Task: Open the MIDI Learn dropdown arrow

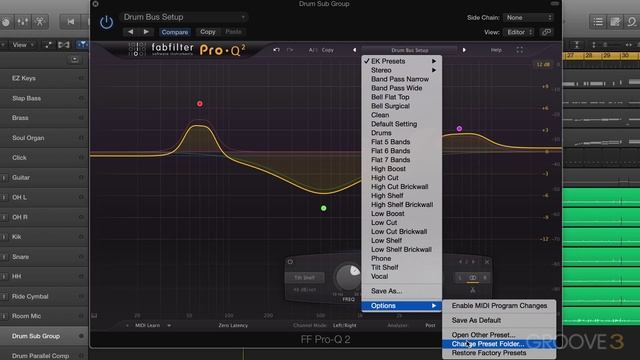Action: [x=169, y=326]
